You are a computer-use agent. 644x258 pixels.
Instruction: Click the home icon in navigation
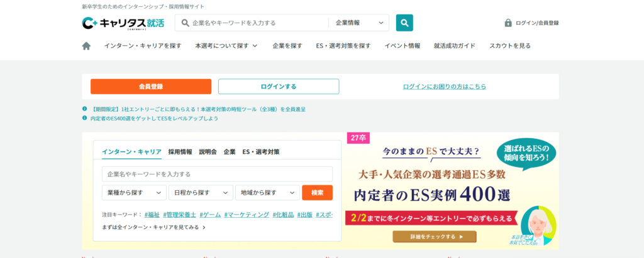(x=86, y=46)
